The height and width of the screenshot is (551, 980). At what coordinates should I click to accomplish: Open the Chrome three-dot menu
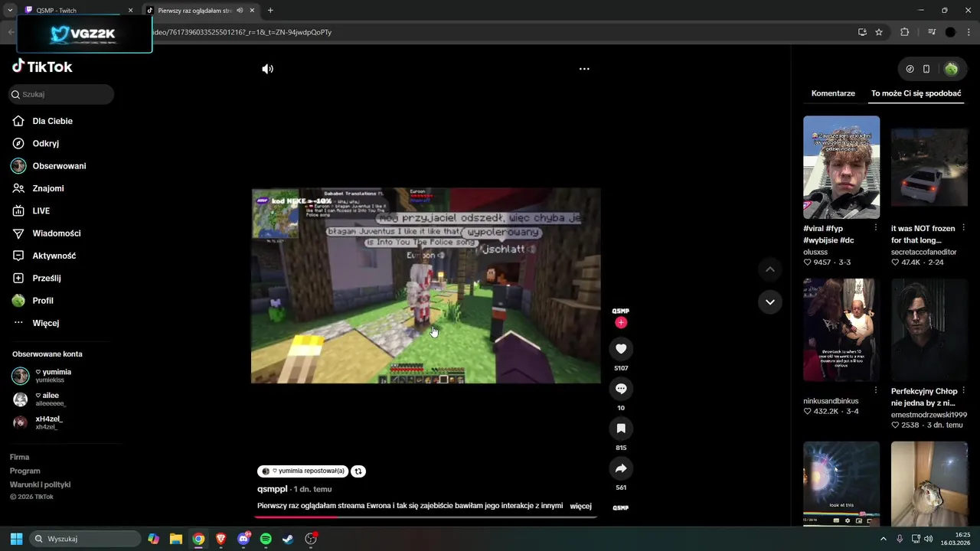[969, 32]
